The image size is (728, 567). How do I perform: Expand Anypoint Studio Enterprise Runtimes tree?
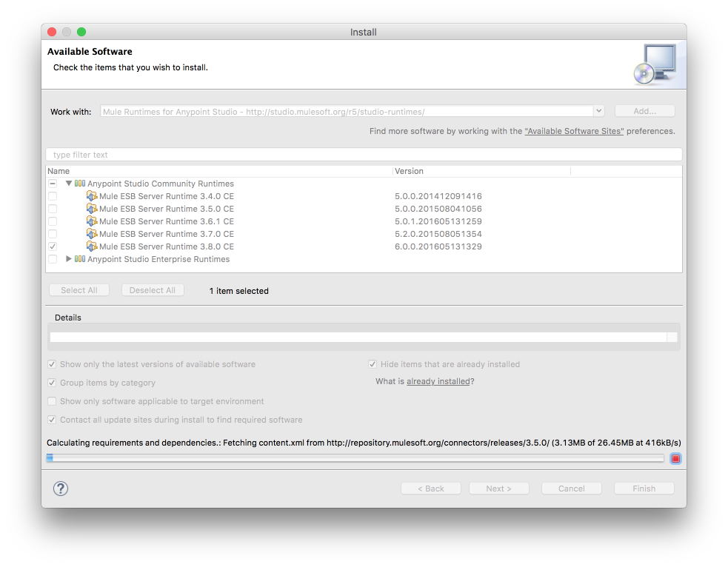(69, 259)
